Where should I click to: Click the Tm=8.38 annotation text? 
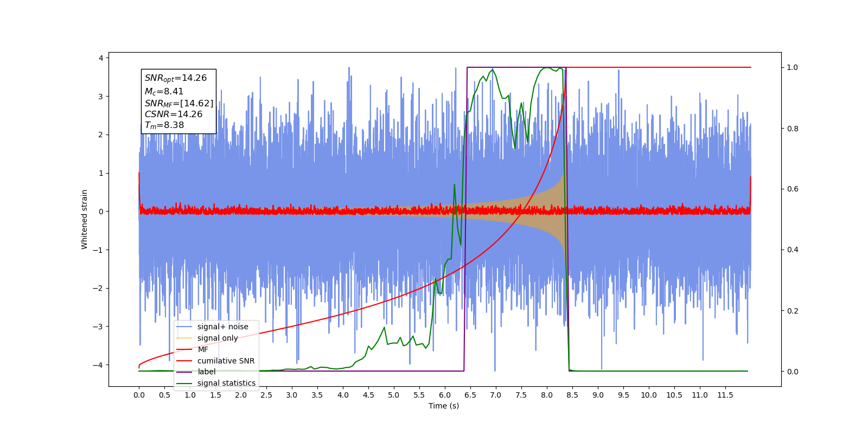click(x=164, y=125)
